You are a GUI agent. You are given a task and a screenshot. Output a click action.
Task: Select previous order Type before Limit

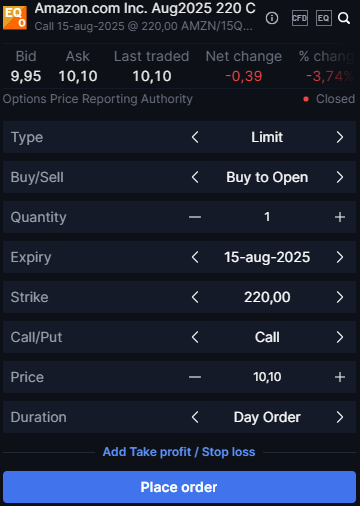pos(195,137)
